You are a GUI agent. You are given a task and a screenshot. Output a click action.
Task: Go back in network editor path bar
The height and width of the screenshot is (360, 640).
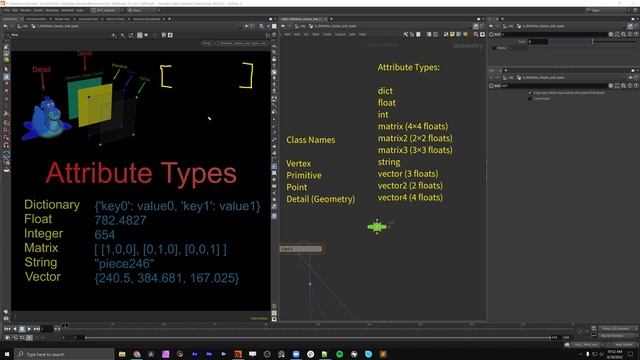coord(283,26)
